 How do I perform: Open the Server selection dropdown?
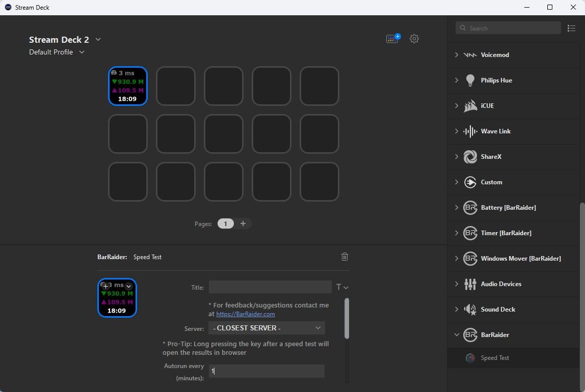pos(267,328)
